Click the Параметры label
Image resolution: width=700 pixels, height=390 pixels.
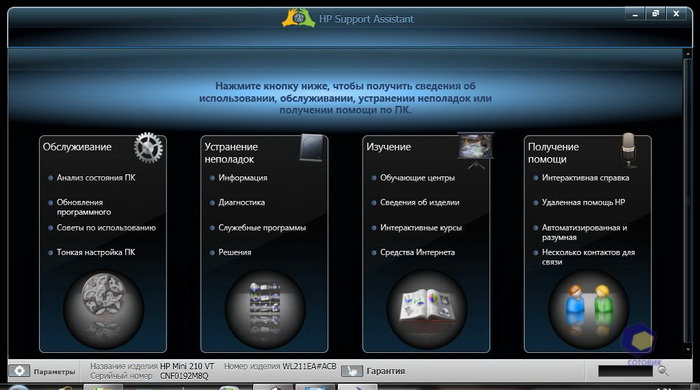pyautogui.click(x=54, y=372)
